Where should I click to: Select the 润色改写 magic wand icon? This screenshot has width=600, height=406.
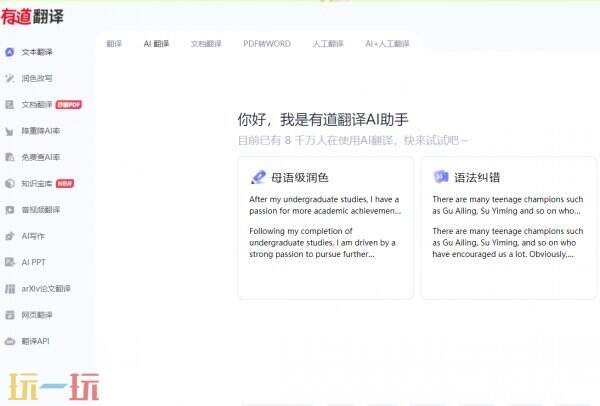[x=10, y=78]
